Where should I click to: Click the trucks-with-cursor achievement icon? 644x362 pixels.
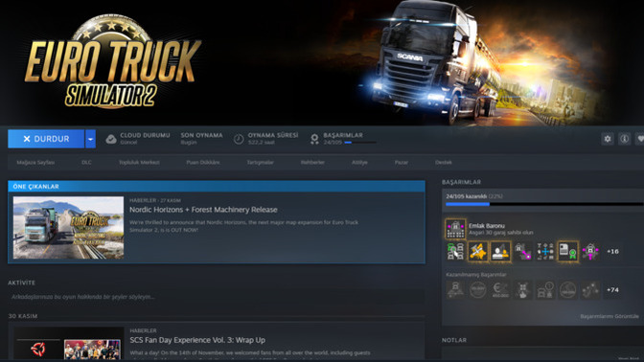tap(455, 251)
